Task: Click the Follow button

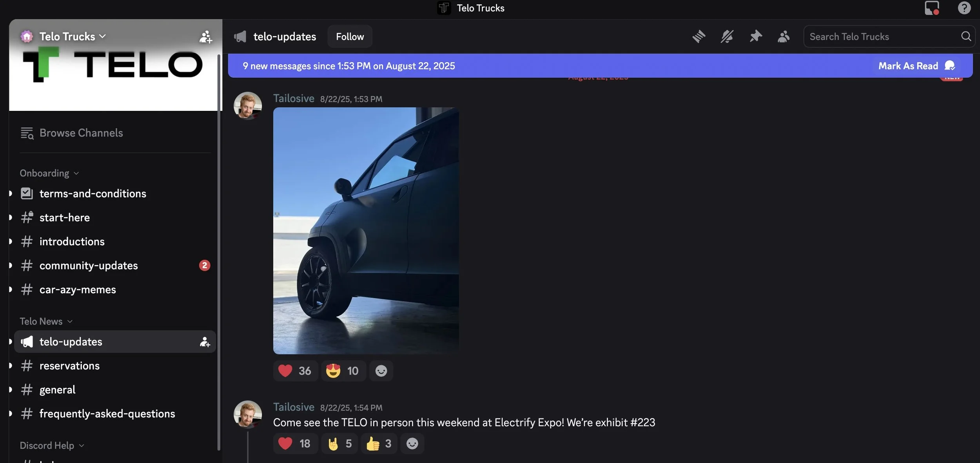Action: pos(350,36)
